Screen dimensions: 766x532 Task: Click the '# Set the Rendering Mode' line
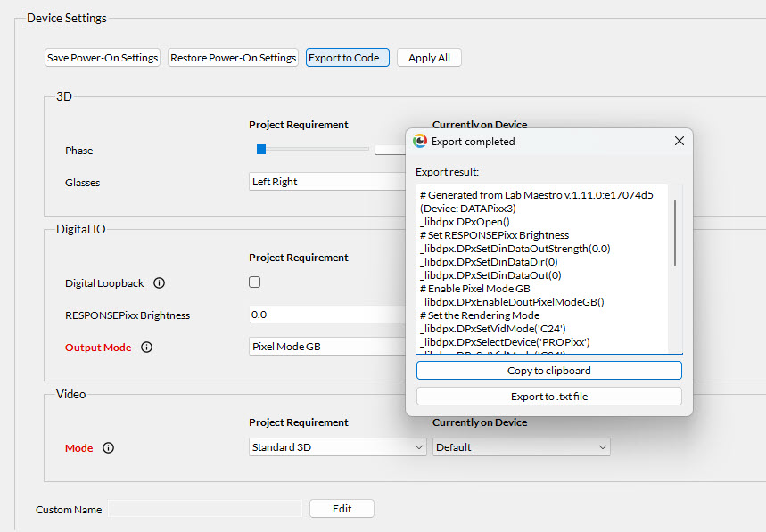(480, 315)
